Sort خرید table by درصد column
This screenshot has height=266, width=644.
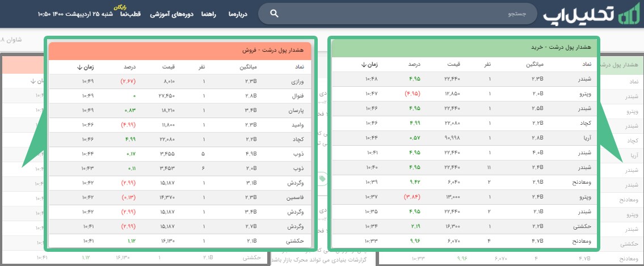(414, 65)
